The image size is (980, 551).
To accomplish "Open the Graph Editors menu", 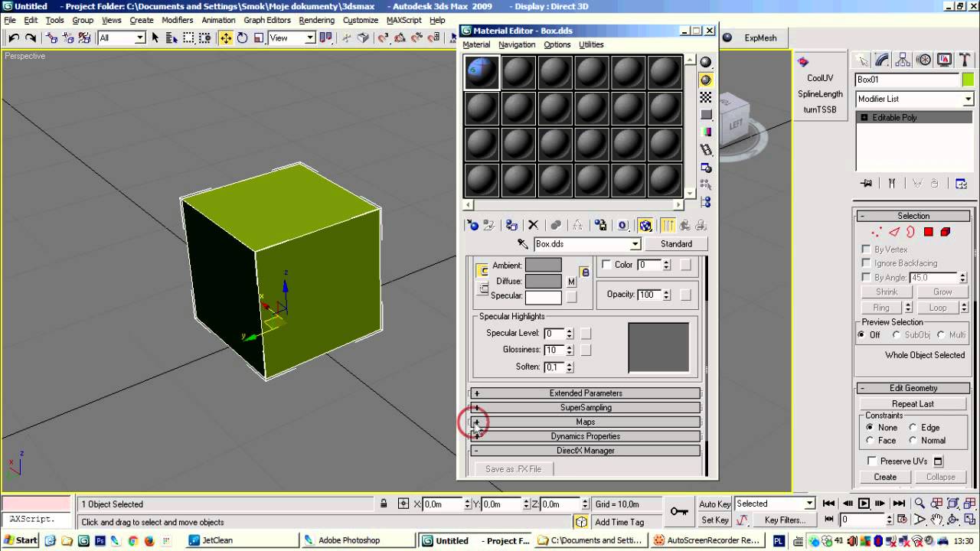I will pos(267,20).
